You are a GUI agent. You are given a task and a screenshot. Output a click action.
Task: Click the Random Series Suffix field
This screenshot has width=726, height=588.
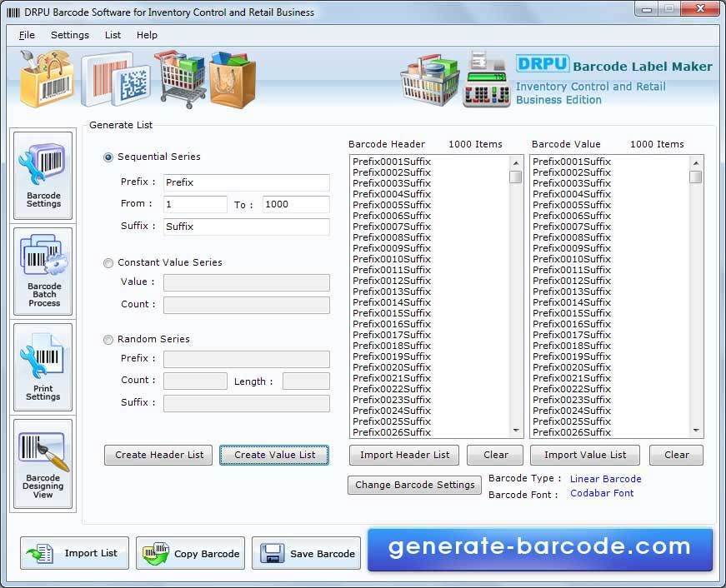[x=247, y=403]
